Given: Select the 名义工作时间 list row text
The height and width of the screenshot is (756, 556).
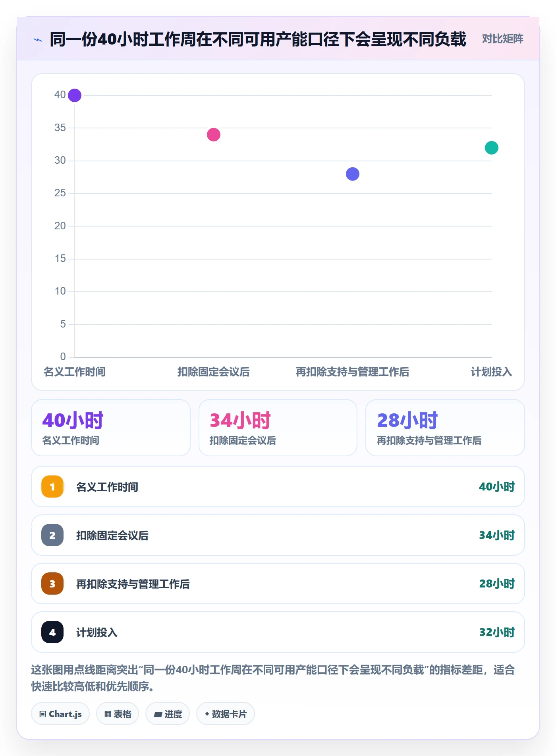Looking at the screenshot, I should pos(107,487).
